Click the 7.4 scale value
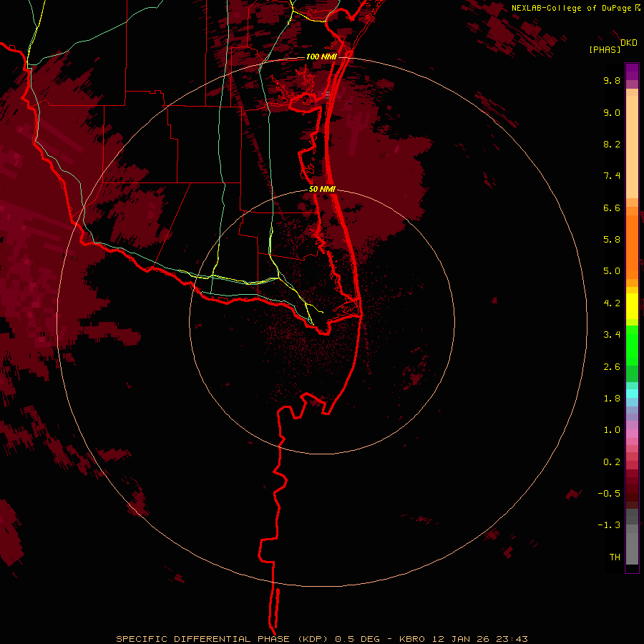Screen dimensions: 644x644 tap(612, 176)
